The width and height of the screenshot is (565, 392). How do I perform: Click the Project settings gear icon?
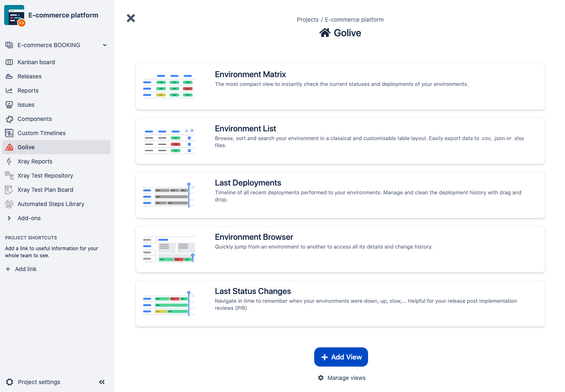10,382
